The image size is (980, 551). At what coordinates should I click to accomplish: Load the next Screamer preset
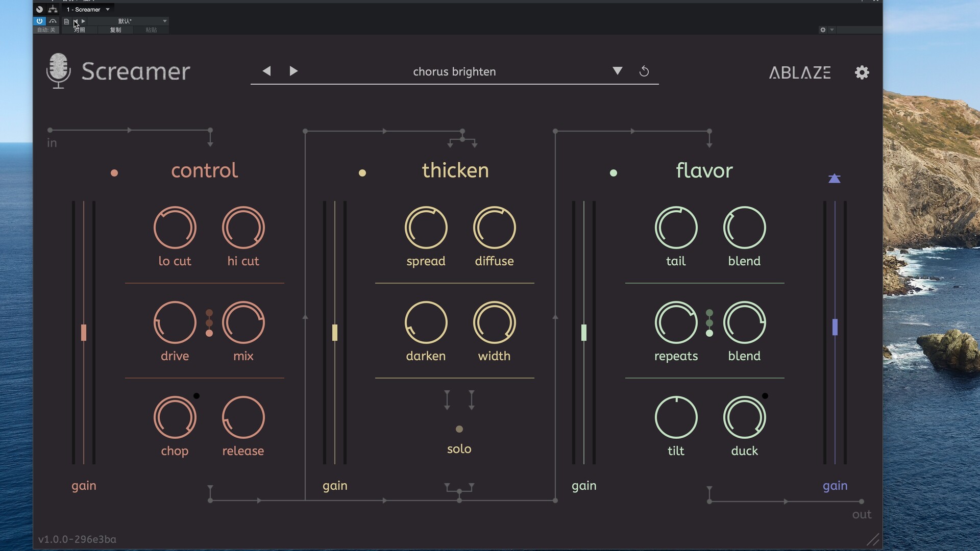[x=293, y=71]
